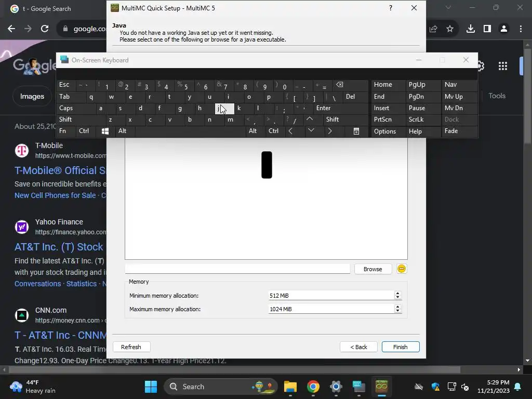Image resolution: width=532 pixels, height=399 pixels.
Task: Toggle the Caps key on On-Screen Keyboard
Action: (75, 108)
